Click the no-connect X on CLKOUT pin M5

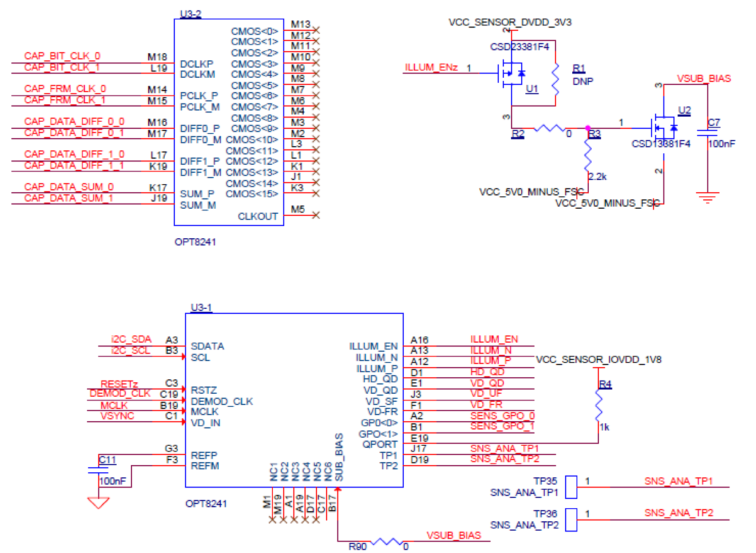[x=316, y=215]
